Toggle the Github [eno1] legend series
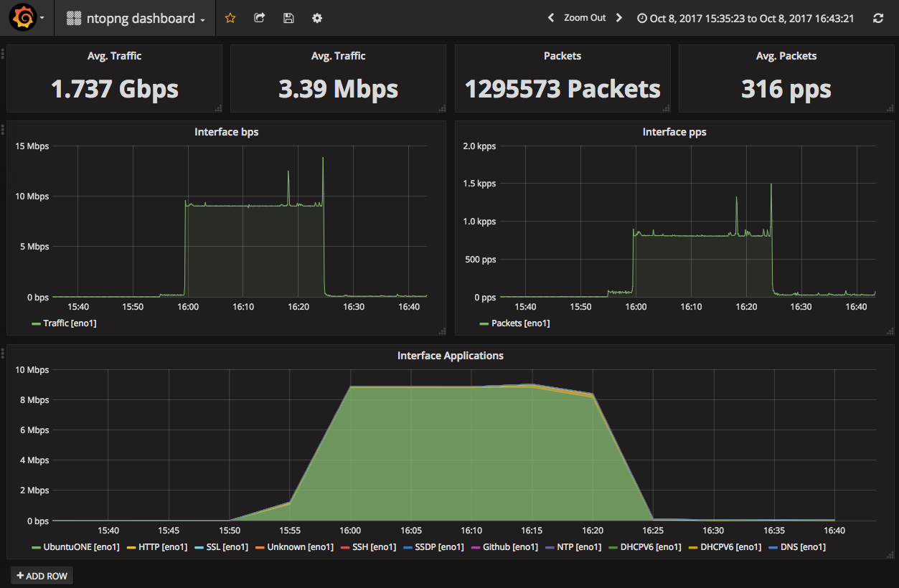 (x=510, y=547)
